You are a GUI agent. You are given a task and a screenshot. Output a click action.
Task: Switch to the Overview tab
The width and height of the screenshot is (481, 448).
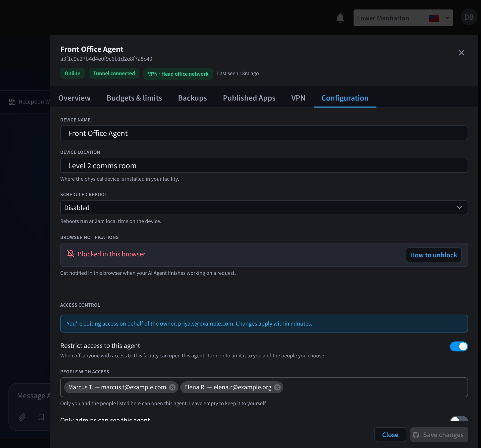74,98
